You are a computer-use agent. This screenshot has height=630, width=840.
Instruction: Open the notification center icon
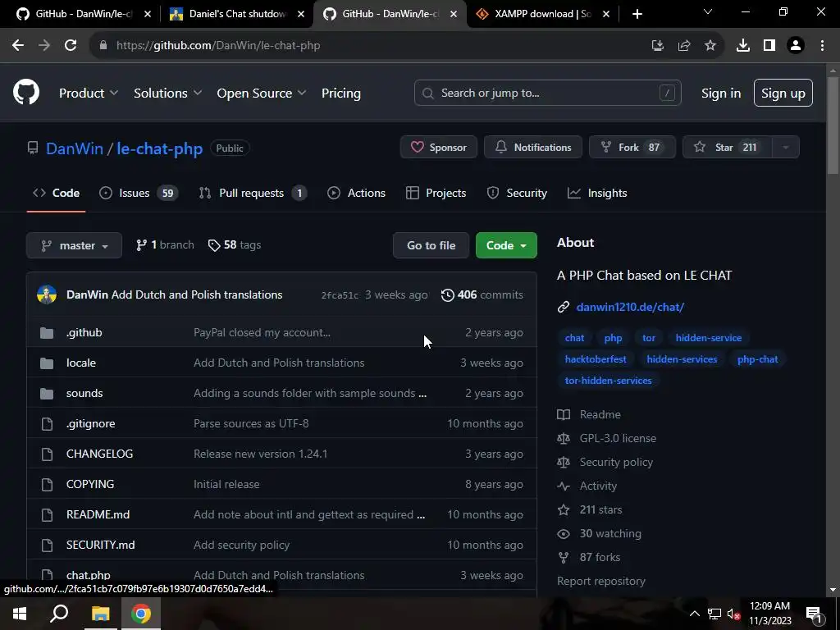pos(814,614)
